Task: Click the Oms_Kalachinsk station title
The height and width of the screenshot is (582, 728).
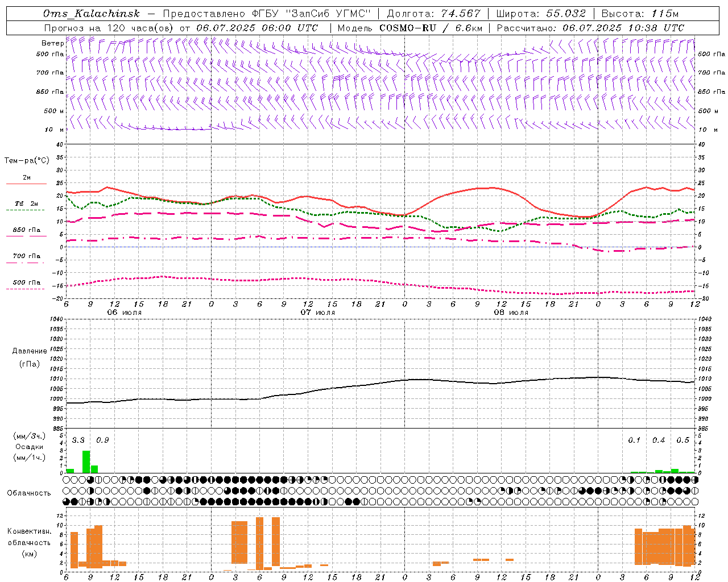Action: coord(91,14)
